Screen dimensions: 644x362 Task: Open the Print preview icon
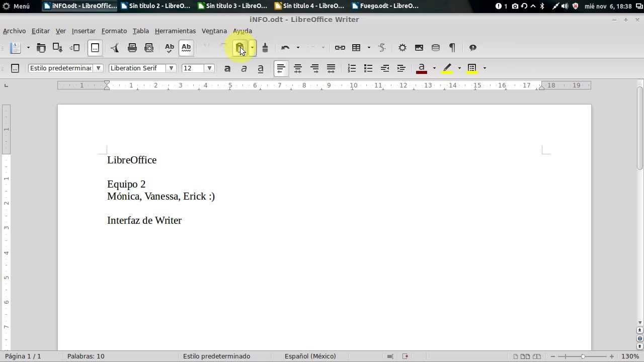coord(149,48)
